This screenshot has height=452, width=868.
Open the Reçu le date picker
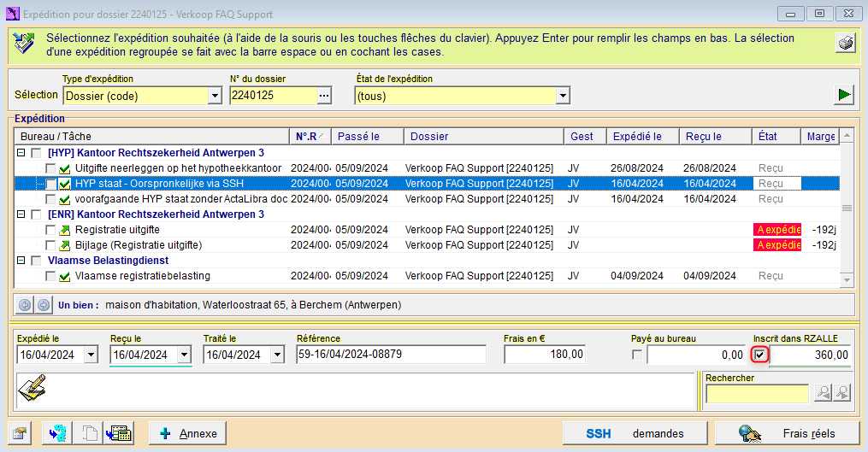(x=185, y=355)
